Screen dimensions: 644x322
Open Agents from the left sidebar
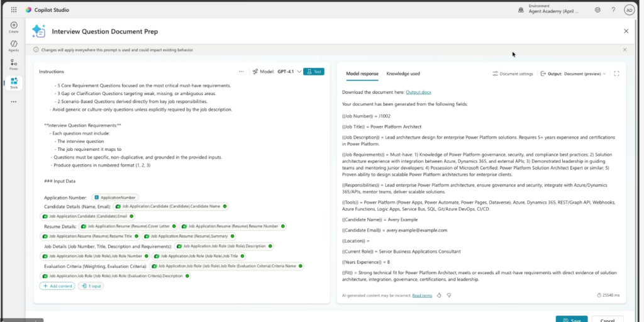click(x=13, y=45)
